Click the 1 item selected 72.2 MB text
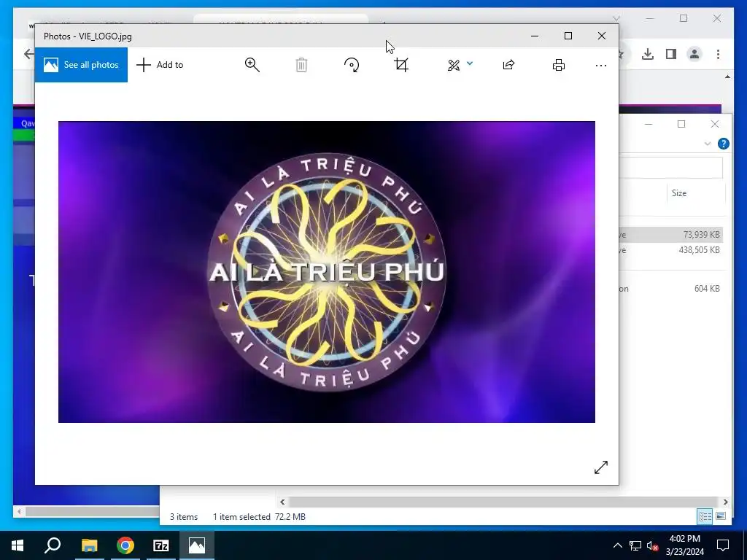Image resolution: width=747 pixels, height=560 pixels. (x=259, y=517)
